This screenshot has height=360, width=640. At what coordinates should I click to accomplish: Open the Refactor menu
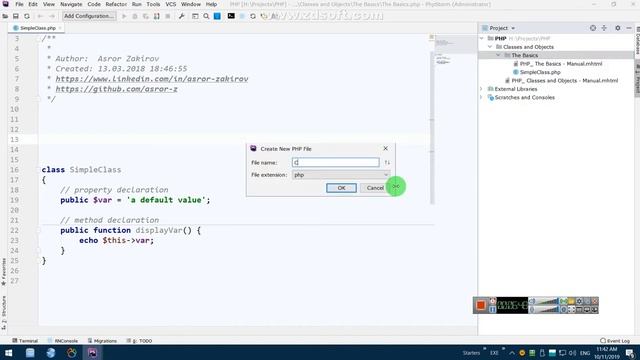pos(116,4)
